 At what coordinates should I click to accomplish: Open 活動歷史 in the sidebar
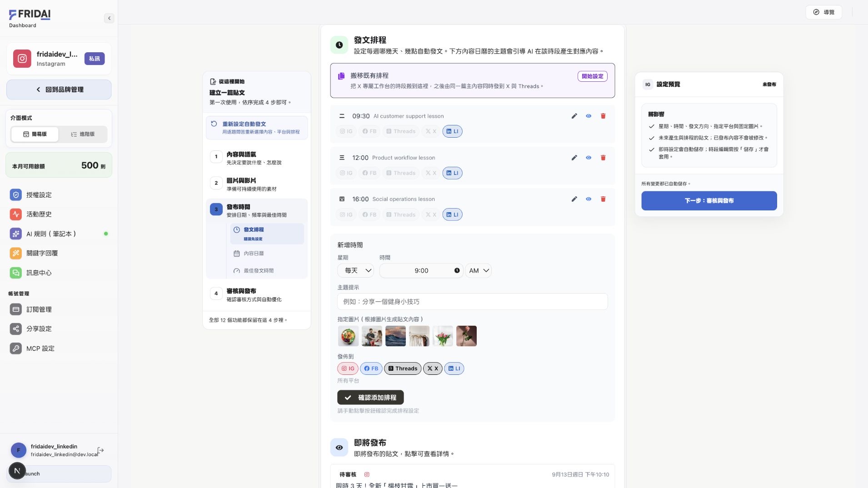[59, 214]
